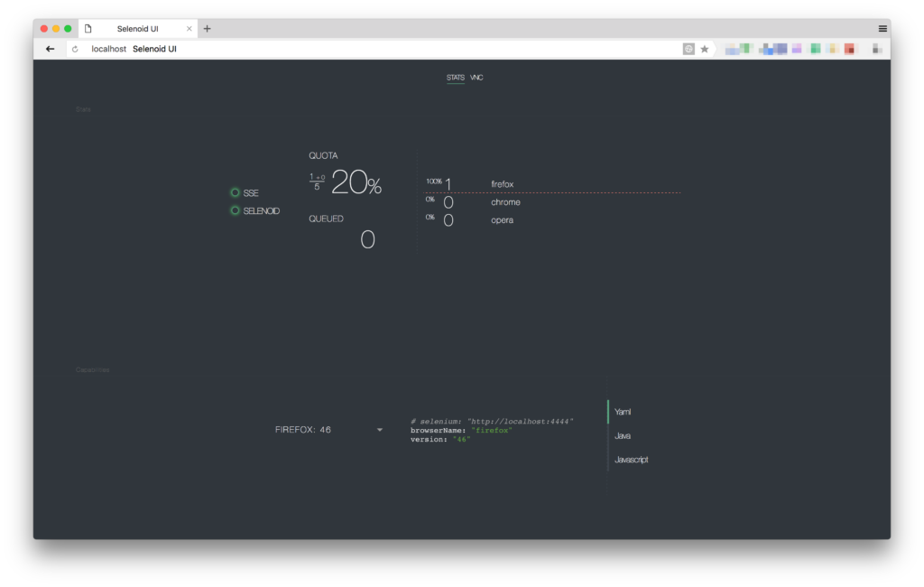Viewport: 924px width, 587px height.
Task: Bookmark this page with the star icon
Action: (704, 49)
